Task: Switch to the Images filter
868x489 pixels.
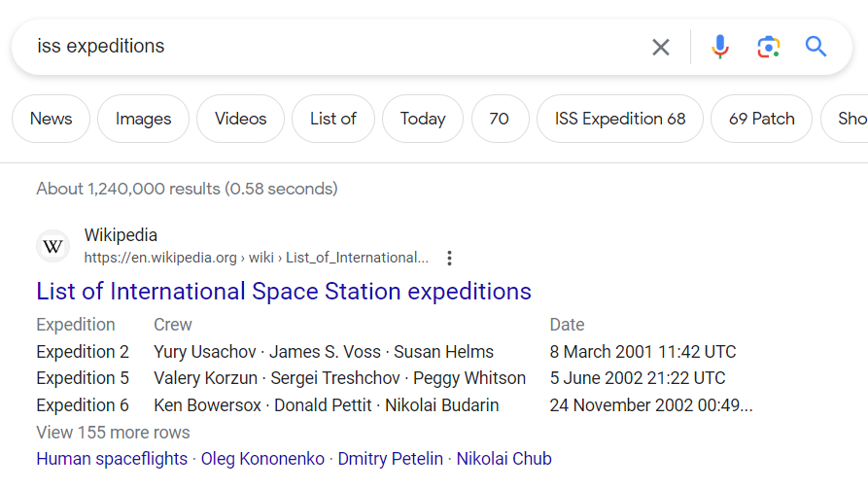Action: tap(144, 119)
